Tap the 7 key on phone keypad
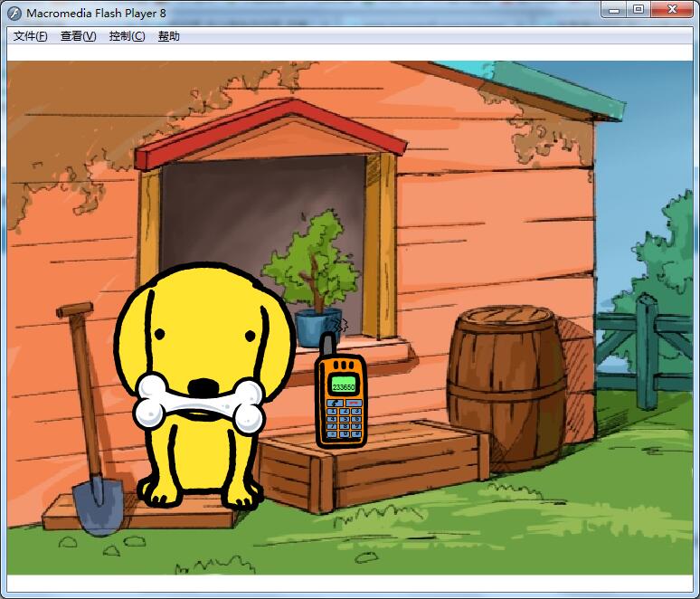Image resolution: width=700 pixels, height=599 pixels. point(332,426)
